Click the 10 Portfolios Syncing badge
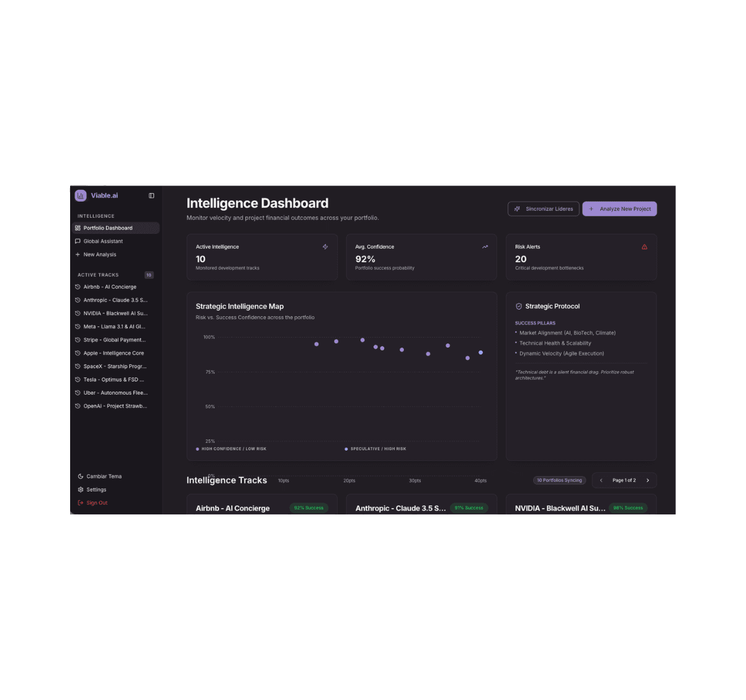Screen dimensions: 746x700 [x=560, y=480]
